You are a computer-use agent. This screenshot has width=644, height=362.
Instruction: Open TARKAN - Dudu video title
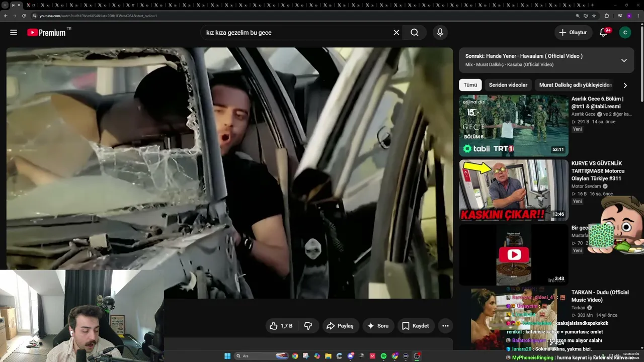point(600,296)
